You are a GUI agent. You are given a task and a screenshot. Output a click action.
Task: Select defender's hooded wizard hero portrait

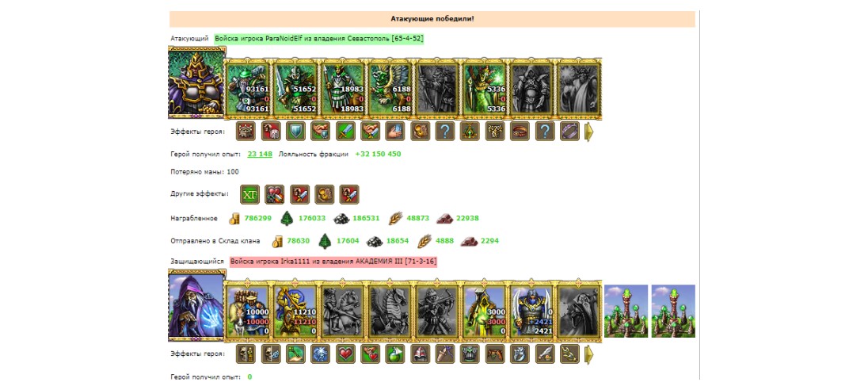[197, 305]
